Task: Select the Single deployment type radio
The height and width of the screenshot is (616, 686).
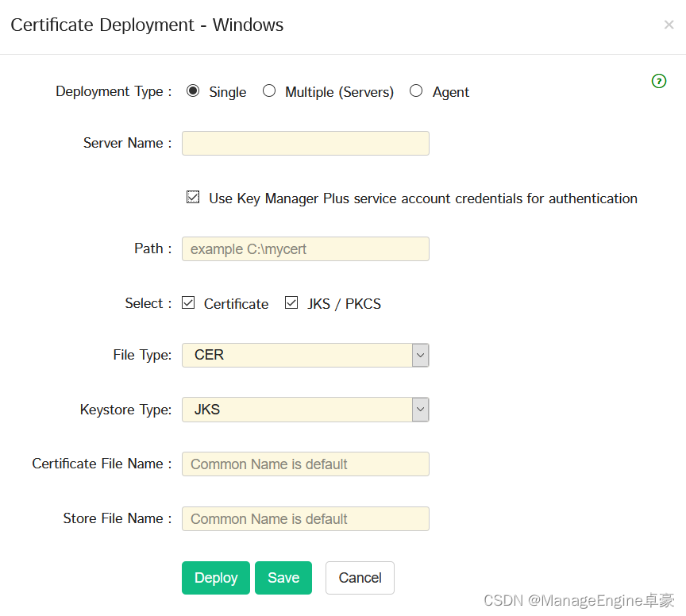Action: point(192,91)
